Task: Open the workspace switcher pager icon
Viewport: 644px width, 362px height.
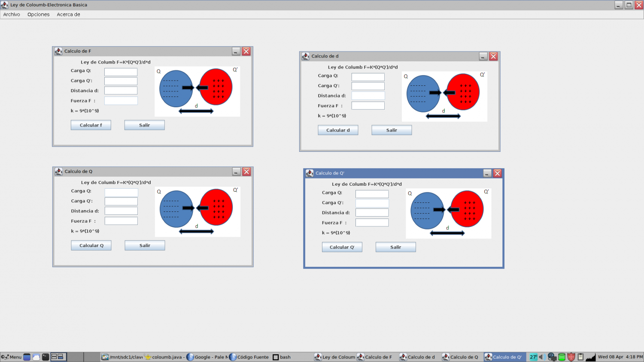Action: point(58,357)
